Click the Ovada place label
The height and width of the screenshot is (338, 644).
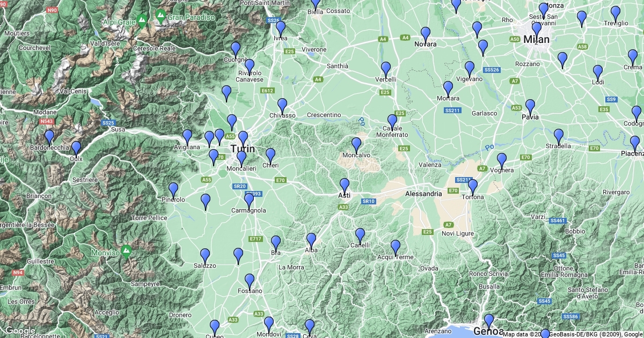(429, 268)
